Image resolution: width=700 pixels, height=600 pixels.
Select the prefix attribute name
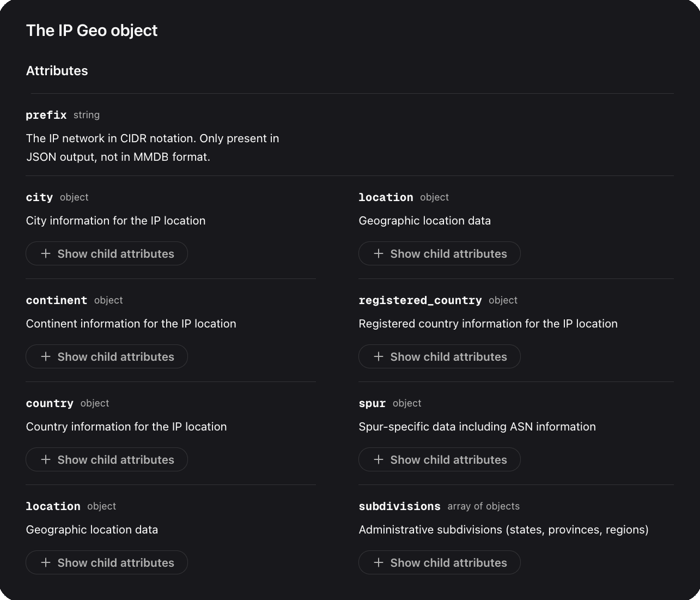[46, 115]
